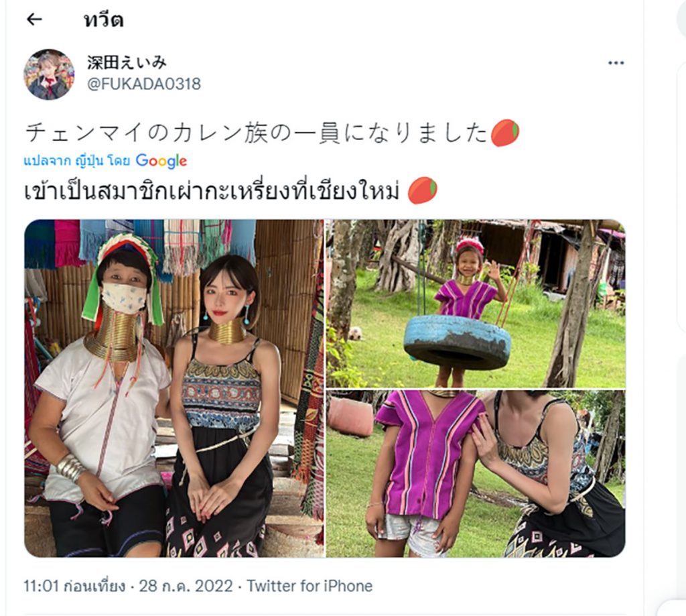Click the 28 ก.ค. 2022 date
This screenshot has height=616, width=686.
coord(186,586)
